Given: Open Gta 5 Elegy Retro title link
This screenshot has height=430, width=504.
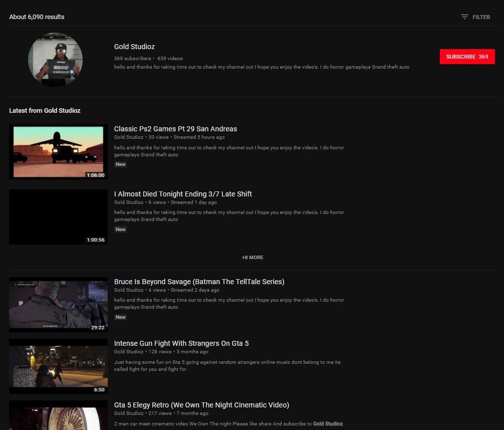Looking at the screenshot, I should 201,405.
